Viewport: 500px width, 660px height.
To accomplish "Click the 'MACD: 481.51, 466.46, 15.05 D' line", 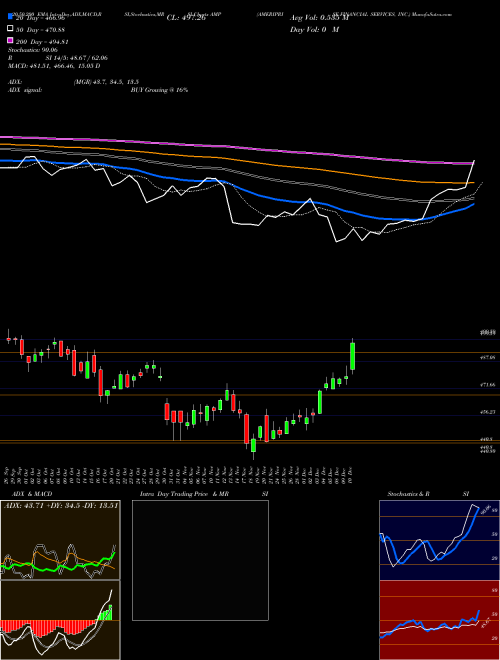I will pos(54,66).
